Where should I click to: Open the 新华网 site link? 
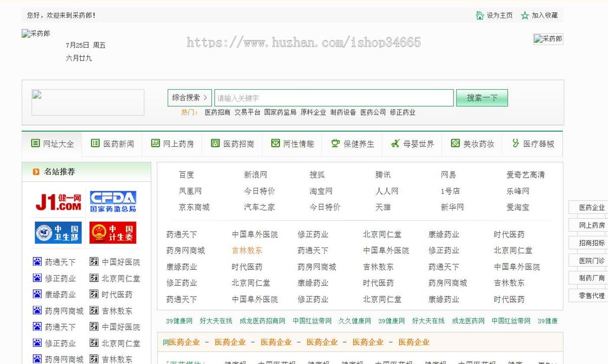[x=452, y=207]
